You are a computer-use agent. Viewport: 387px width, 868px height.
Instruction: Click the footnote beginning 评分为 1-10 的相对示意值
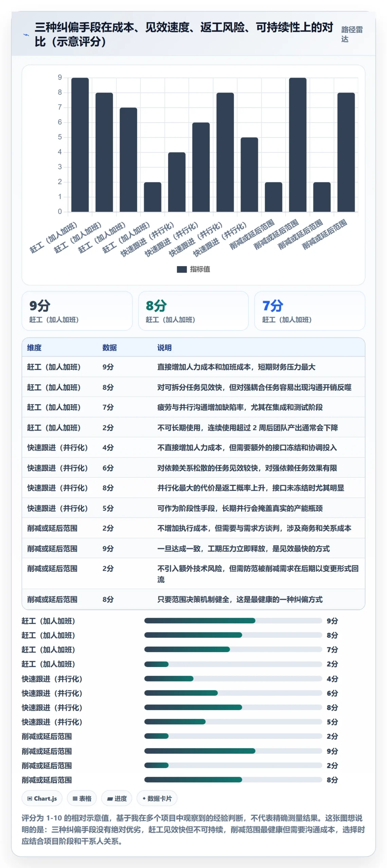click(193, 830)
